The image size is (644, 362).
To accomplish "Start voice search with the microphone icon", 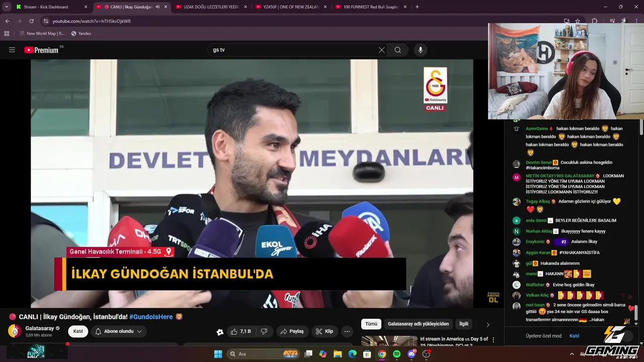I will [x=421, y=50].
